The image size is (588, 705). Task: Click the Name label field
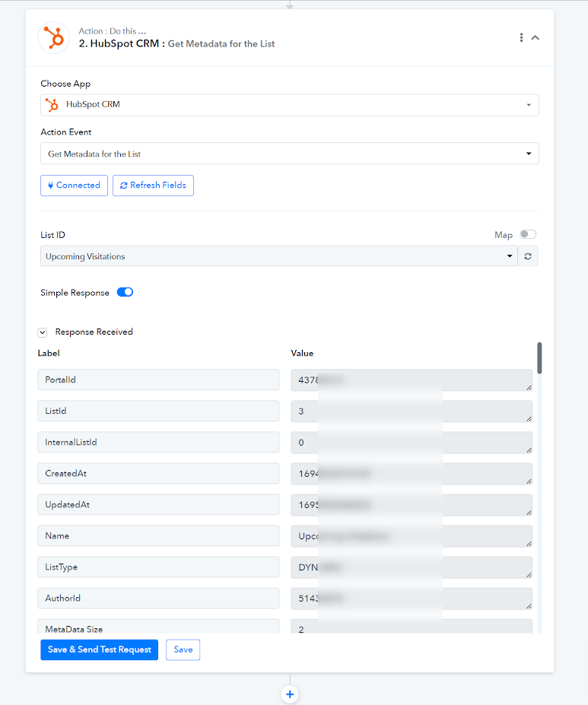pyautogui.click(x=158, y=536)
